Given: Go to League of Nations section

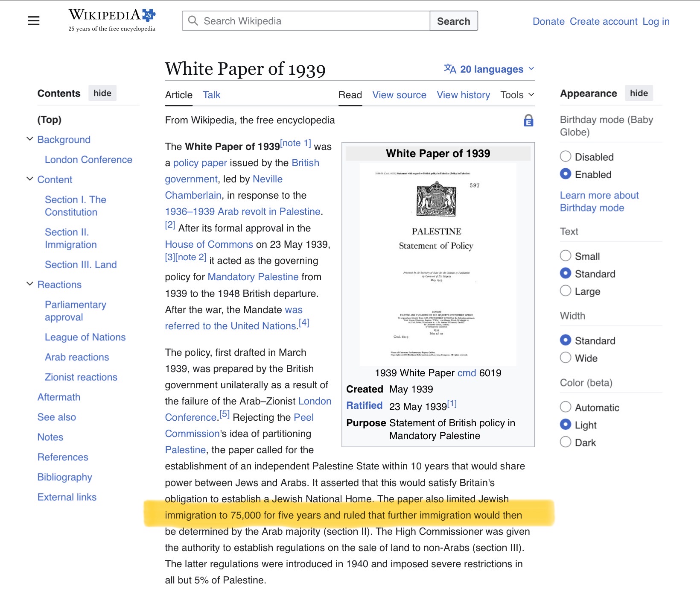Looking at the screenshot, I should (85, 337).
